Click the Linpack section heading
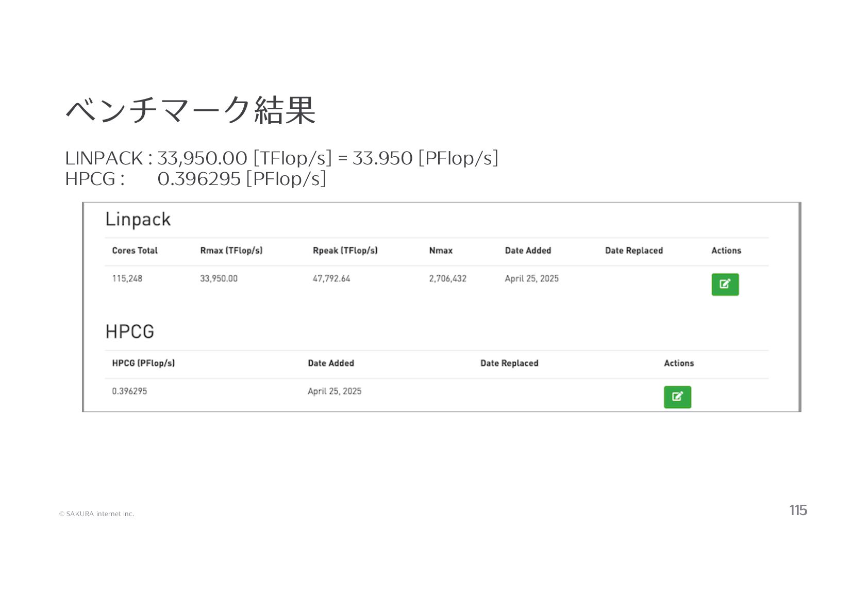Screen dimensions: 868x614 point(138,220)
